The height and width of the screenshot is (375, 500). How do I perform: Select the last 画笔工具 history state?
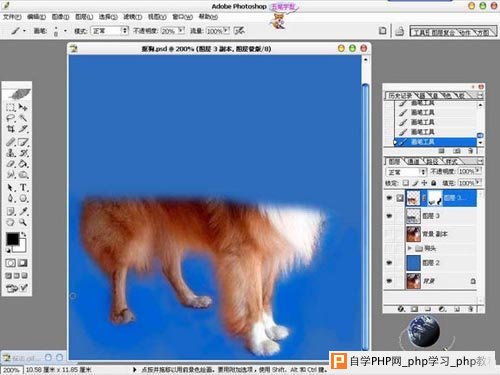(435, 142)
